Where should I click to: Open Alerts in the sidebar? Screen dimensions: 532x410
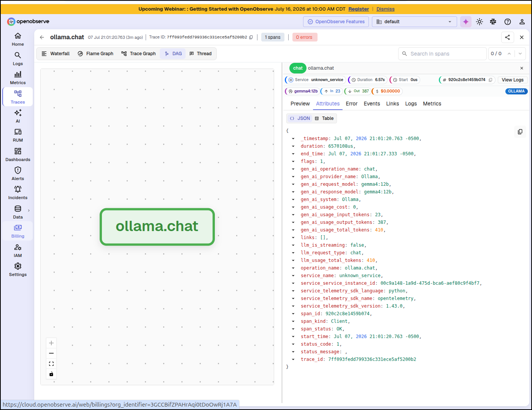(x=17, y=174)
